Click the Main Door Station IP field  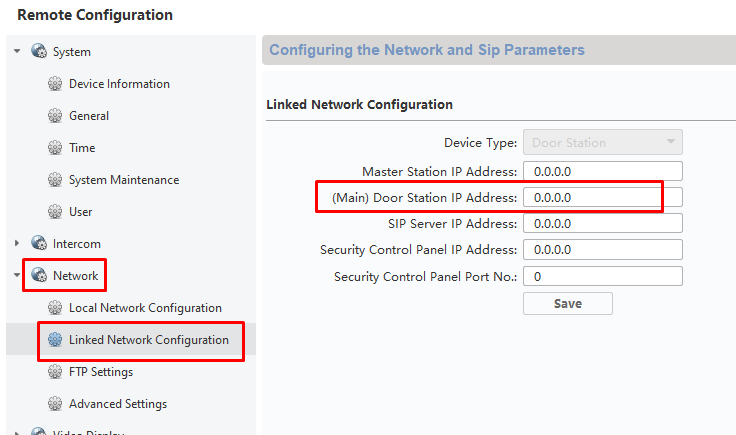coord(603,198)
